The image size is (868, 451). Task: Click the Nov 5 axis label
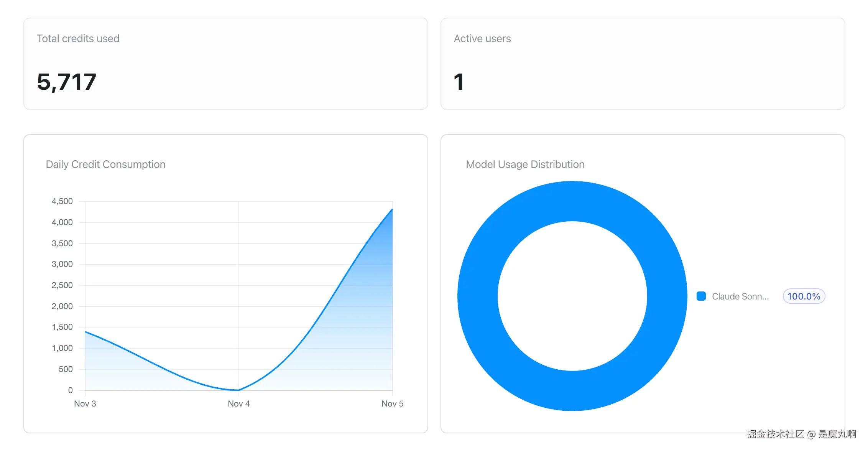click(x=392, y=403)
